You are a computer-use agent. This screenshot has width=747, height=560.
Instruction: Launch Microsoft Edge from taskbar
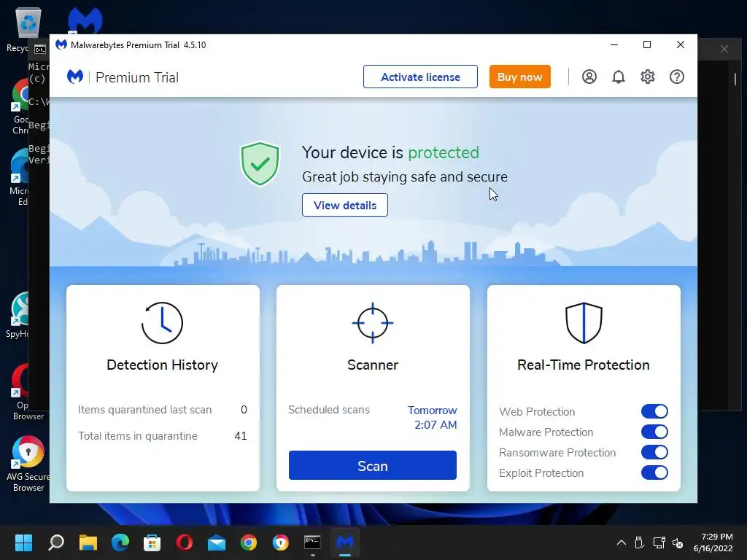click(120, 542)
